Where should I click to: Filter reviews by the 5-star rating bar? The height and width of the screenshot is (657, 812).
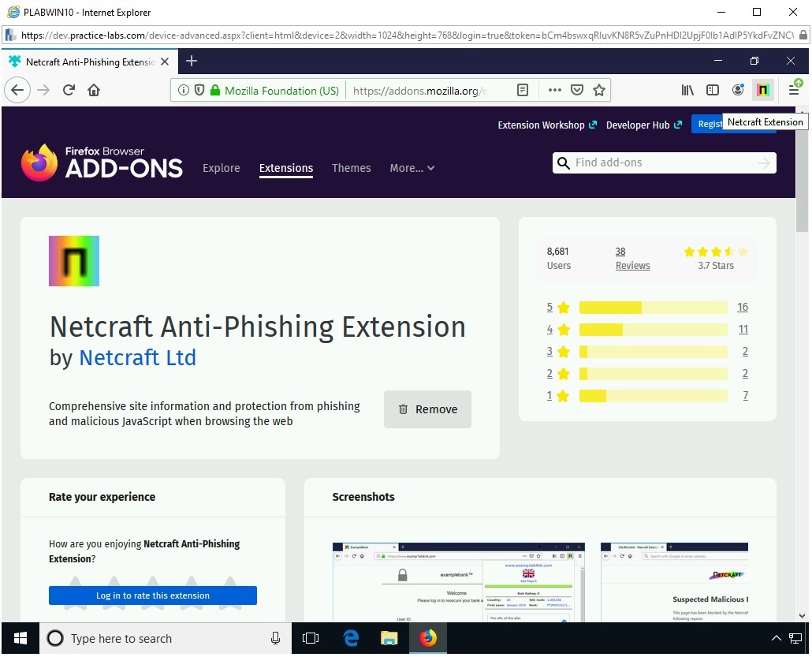coord(653,308)
